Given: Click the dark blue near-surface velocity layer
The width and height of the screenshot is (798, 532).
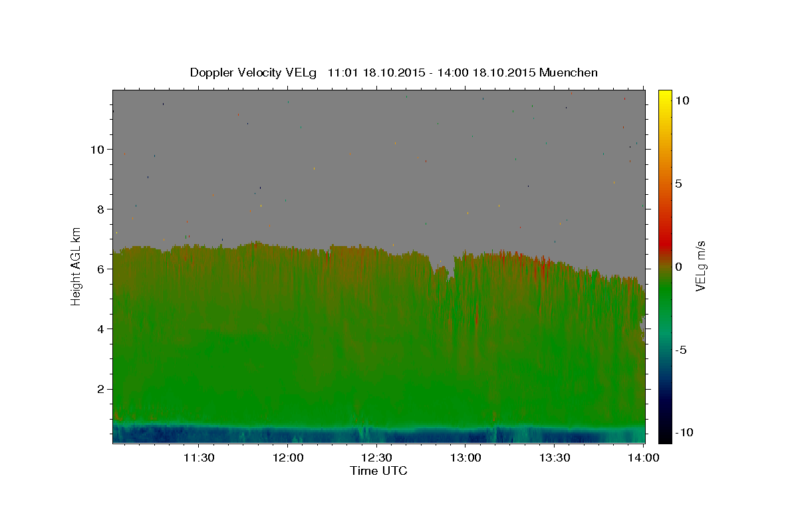Looking at the screenshot, I should [x=378, y=436].
